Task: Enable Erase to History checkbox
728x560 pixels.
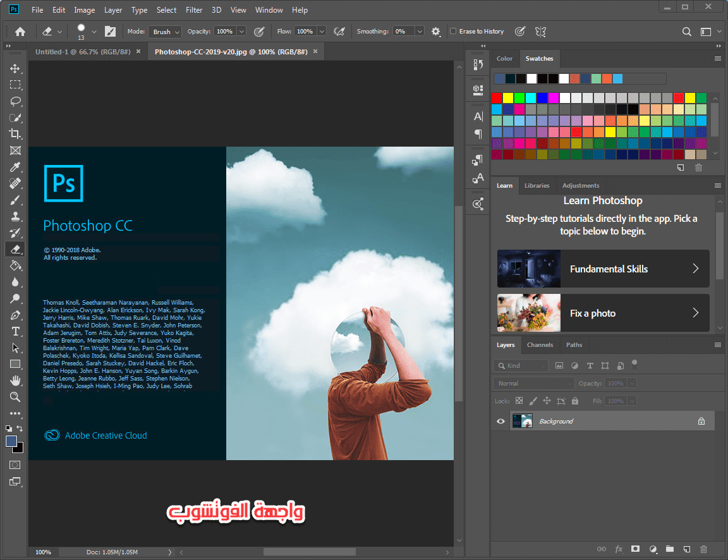Action: tap(453, 31)
